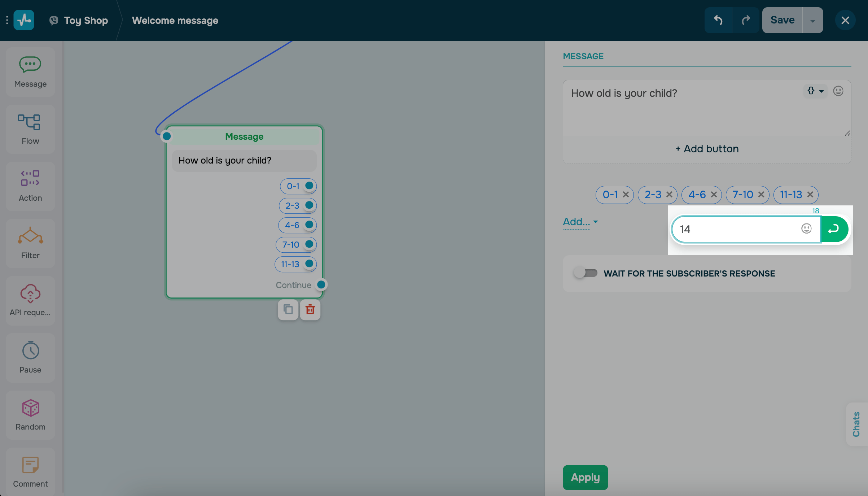Expand the Save options arrow
The image size is (868, 496).
coord(812,21)
